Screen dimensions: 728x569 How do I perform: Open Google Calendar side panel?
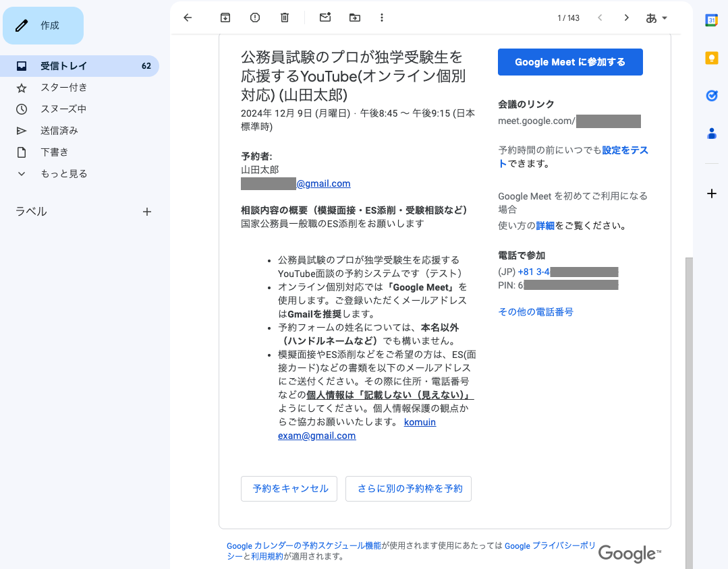pyautogui.click(x=711, y=20)
